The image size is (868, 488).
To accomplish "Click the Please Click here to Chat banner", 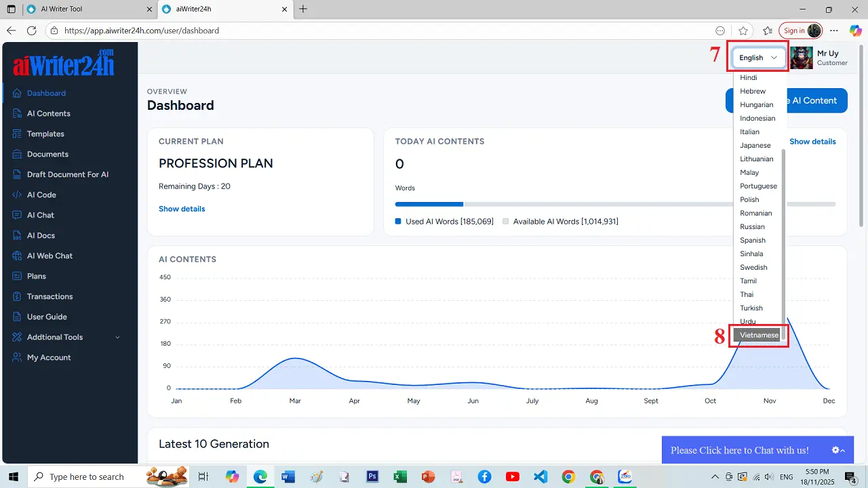I will 739,450.
